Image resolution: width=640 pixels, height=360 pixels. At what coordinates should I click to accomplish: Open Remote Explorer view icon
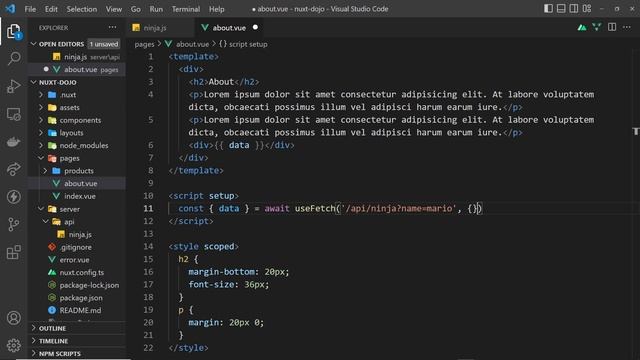pos(13,114)
